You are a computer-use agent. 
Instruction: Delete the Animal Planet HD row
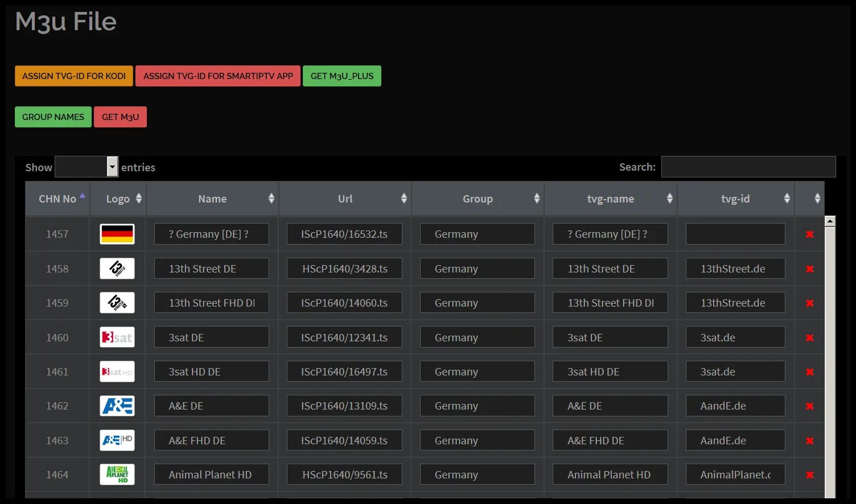(x=809, y=475)
